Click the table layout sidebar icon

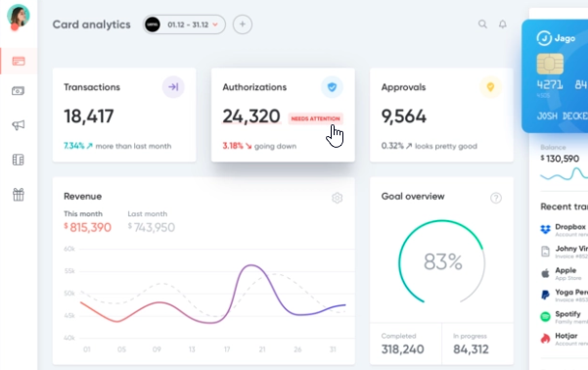(18, 160)
